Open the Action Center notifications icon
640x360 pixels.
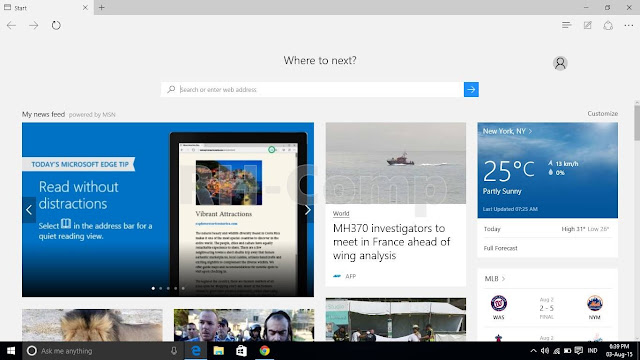[578, 351]
